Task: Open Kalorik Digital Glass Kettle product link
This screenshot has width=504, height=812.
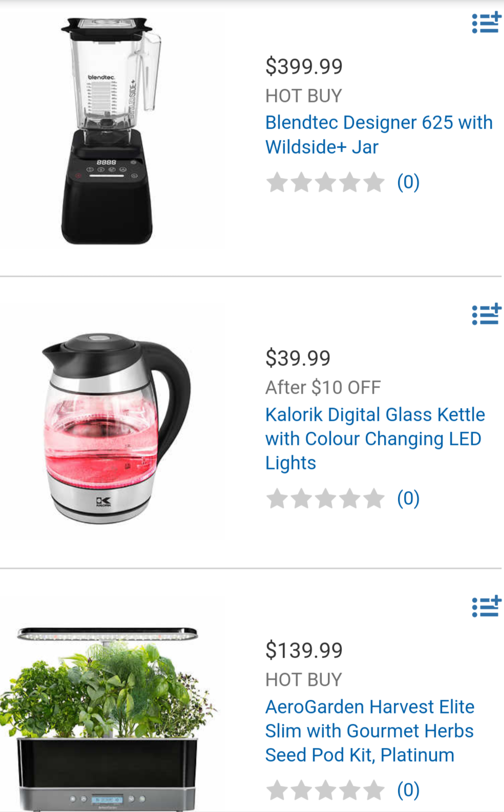Action: (x=375, y=438)
